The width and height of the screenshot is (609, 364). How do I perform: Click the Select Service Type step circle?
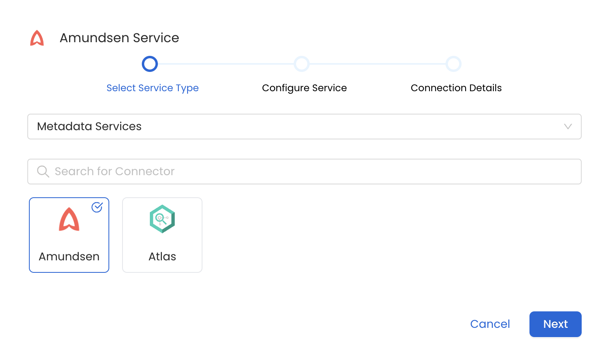click(x=149, y=63)
